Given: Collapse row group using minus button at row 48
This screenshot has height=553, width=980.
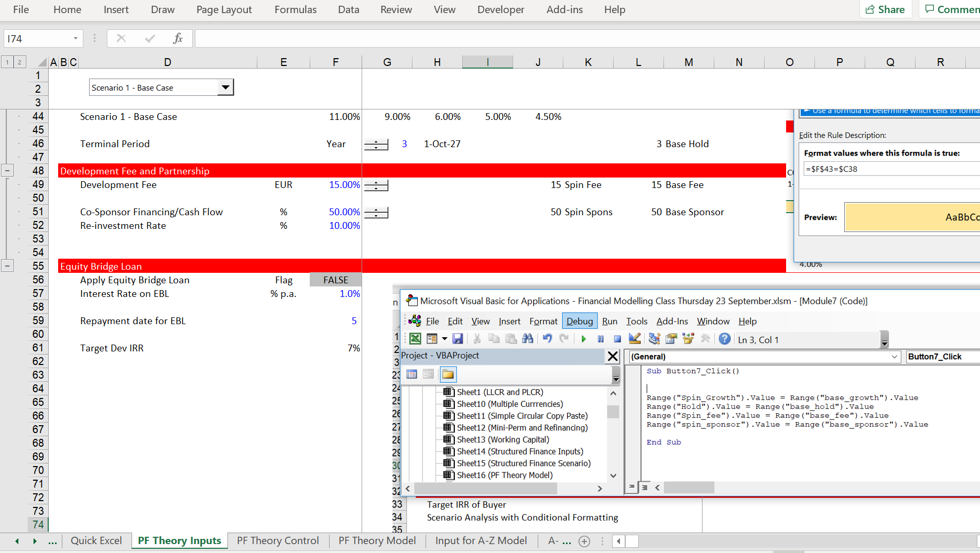Looking at the screenshot, I should [7, 170].
